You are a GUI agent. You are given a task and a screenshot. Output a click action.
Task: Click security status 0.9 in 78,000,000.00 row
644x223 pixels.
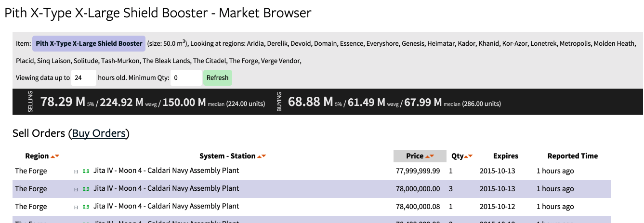click(x=86, y=189)
